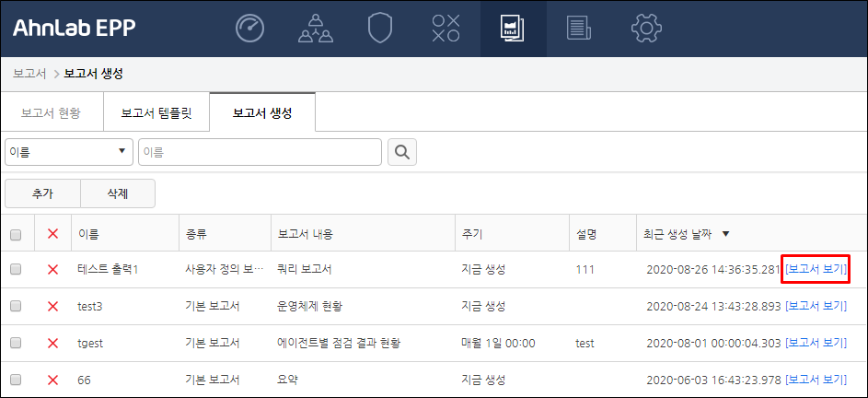Delete the 66 row with red X
868x398 pixels.
tap(53, 380)
